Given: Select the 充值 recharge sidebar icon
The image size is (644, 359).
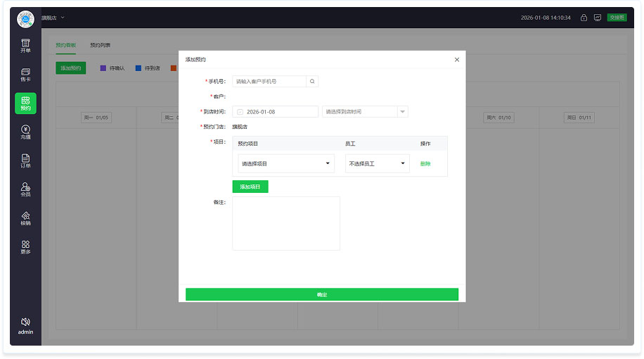Looking at the screenshot, I should (25, 132).
